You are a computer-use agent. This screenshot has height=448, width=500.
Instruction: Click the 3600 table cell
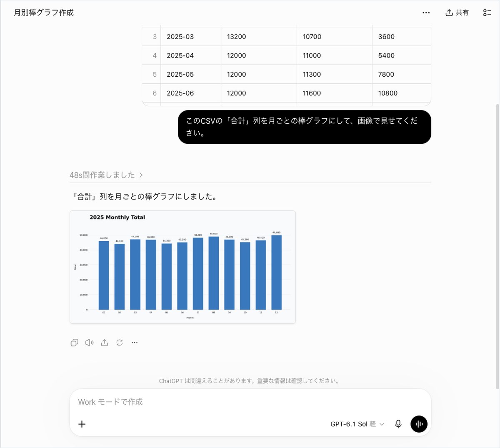point(402,37)
